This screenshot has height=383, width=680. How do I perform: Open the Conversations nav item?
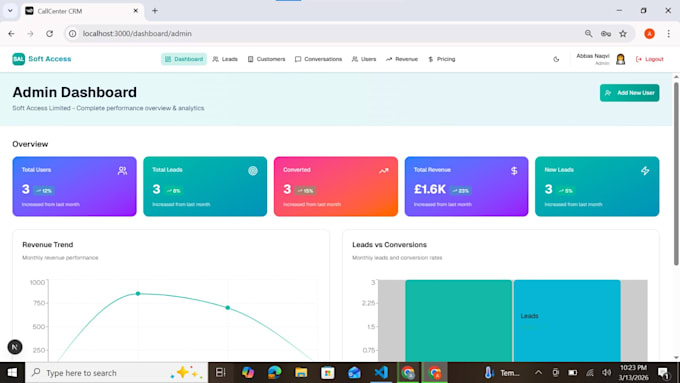pos(318,59)
